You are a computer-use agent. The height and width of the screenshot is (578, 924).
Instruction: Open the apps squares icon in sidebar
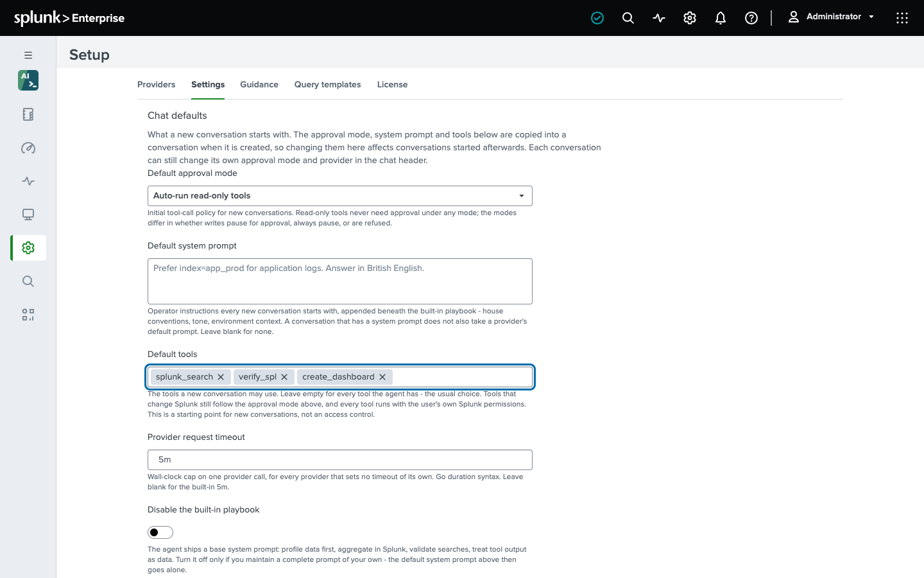coord(28,315)
